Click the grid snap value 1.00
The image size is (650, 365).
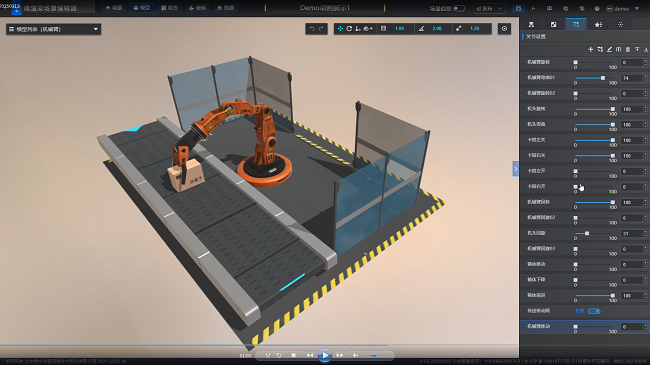[x=400, y=29]
